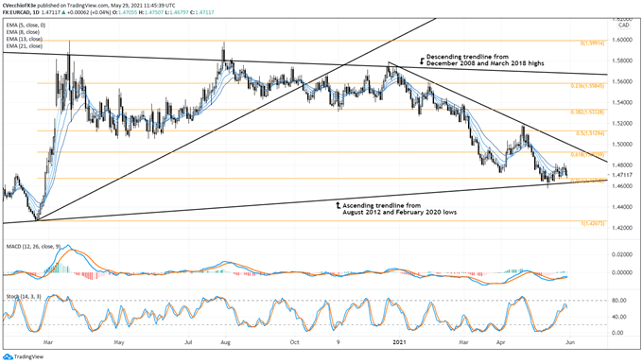Image resolution: width=643 pixels, height=364 pixels.
Task: Click the 0.5 (1.51294) Fibonacci level label
Action: tap(591, 133)
